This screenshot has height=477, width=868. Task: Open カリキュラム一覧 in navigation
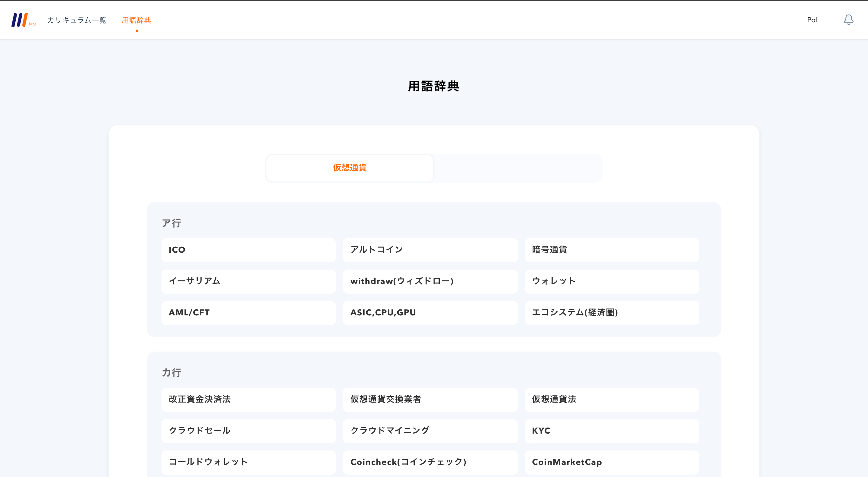coord(77,20)
